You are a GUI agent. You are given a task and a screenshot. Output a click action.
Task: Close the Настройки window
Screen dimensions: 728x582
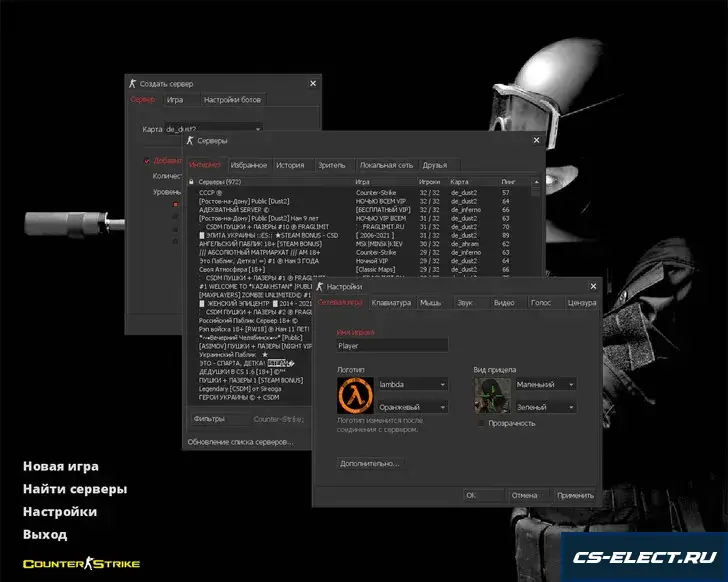point(593,286)
